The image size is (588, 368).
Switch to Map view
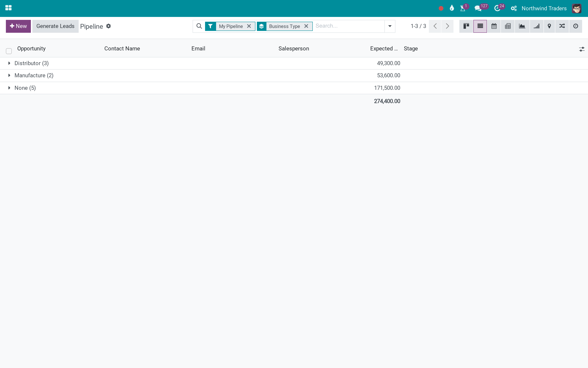click(x=549, y=26)
